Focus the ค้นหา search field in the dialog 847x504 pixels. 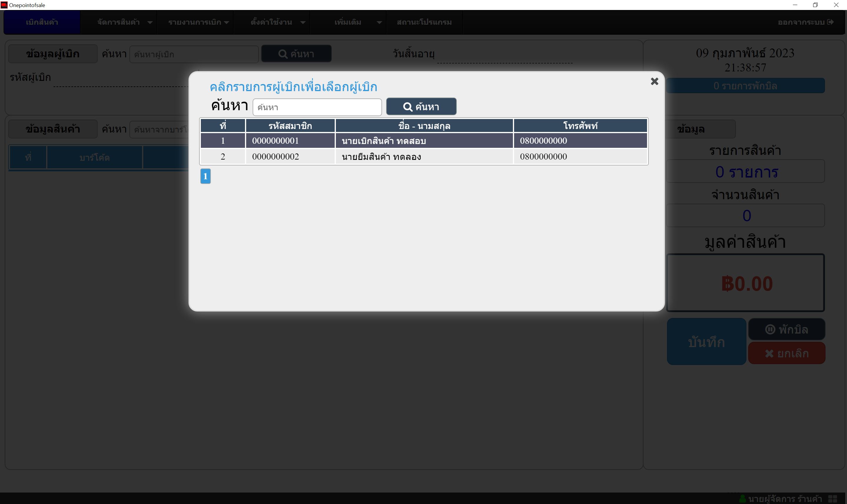click(317, 107)
